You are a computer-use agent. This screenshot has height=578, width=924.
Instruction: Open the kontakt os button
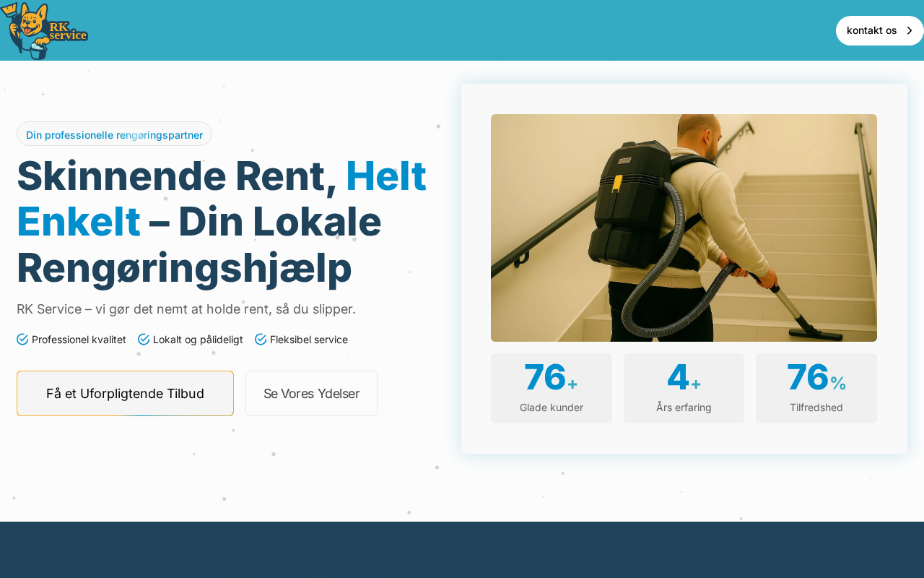[879, 30]
